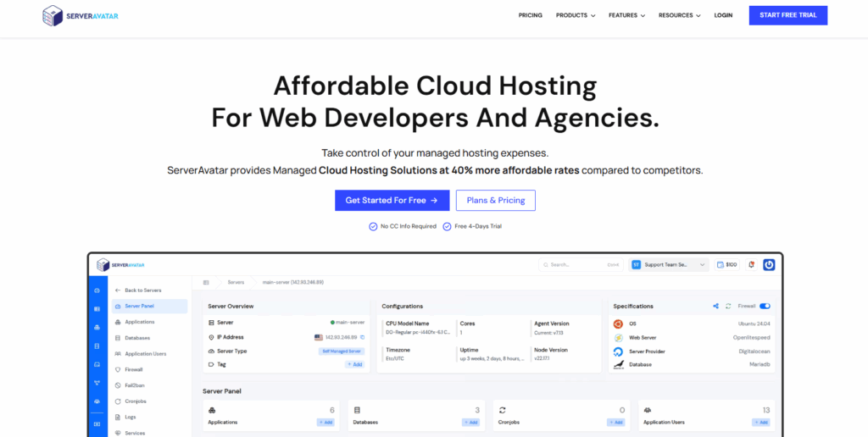The height and width of the screenshot is (437, 868).
Task: Click the Get Started For Free button
Action: 392,200
